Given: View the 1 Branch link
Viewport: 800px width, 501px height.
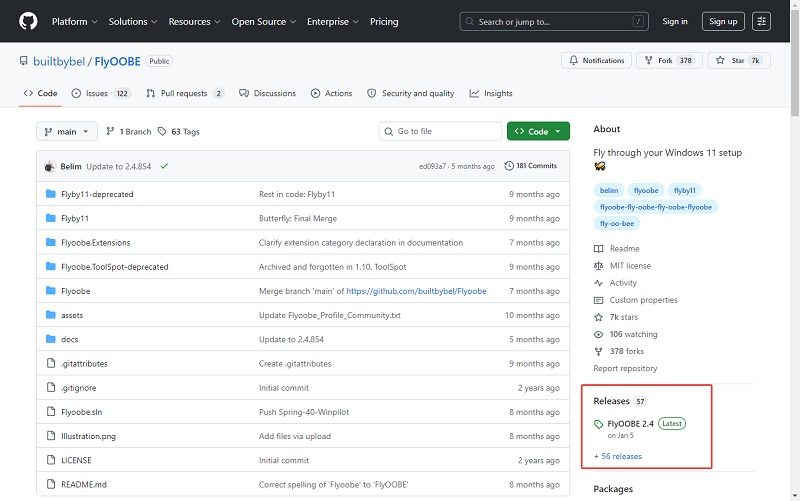Looking at the screenshot, I should [x=129, y=132].
